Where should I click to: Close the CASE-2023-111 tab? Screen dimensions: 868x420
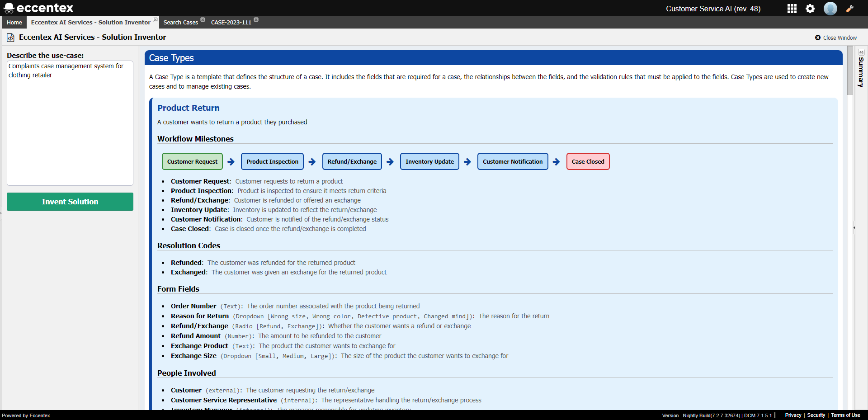pos(256,19)
